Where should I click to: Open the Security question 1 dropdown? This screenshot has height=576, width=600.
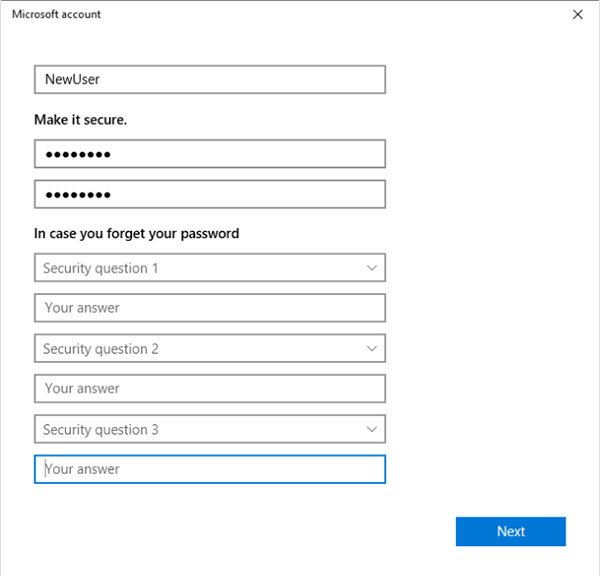(210, 268)
